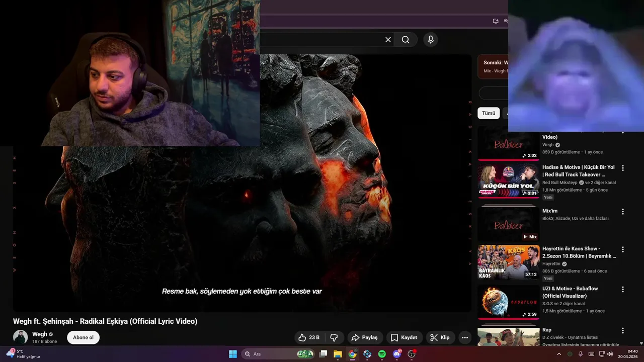Click the taskbar Ara search box

(x=278, y=354)
